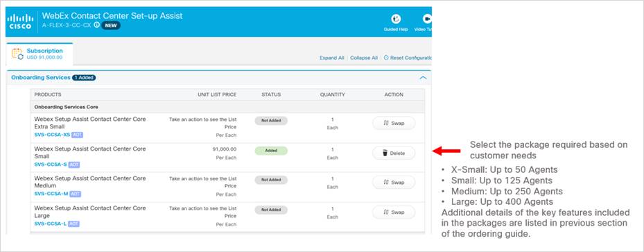
Task: Open SVS-CCSA-L product link
Action: pyautogui.click(x=50, y=224)
